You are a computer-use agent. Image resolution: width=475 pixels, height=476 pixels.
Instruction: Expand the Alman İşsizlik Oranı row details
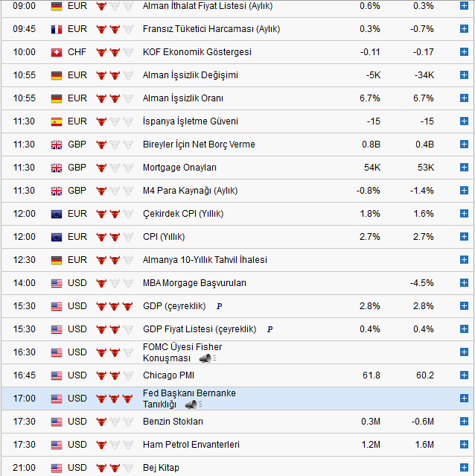[464, 98]
